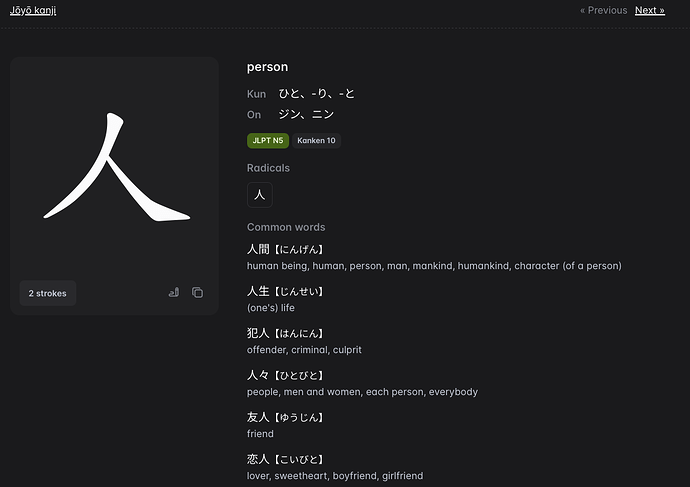Go to the Next kanji
The image size is (690, 487).
coord(649,10)
